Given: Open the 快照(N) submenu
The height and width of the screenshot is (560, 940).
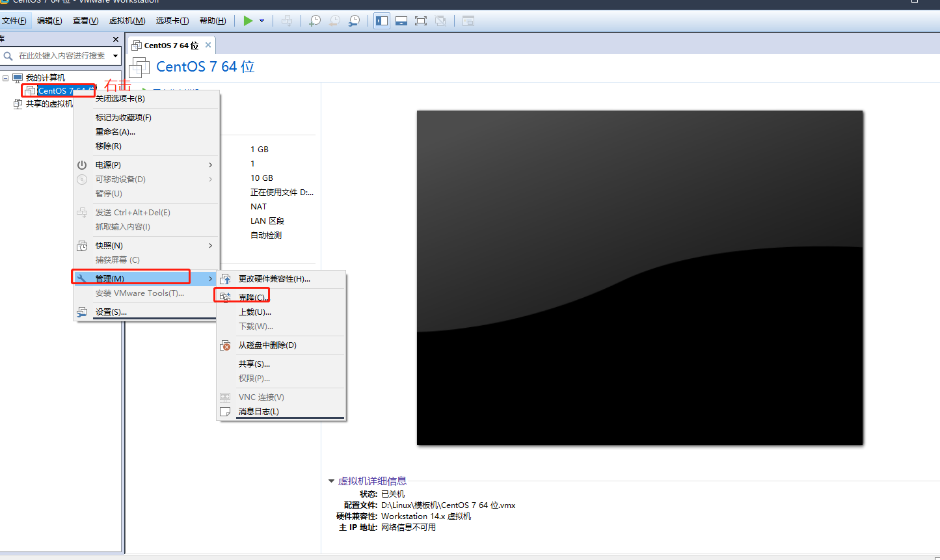Looking at the screenshot, I should click(x=146, y=246).
